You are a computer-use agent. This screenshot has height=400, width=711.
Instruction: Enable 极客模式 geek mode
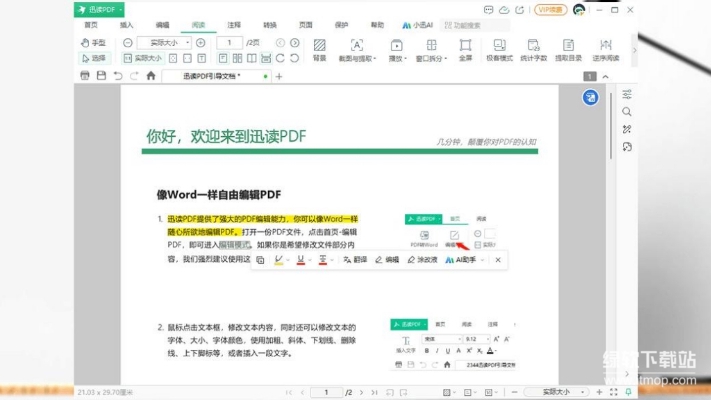[x=499, y=50]
